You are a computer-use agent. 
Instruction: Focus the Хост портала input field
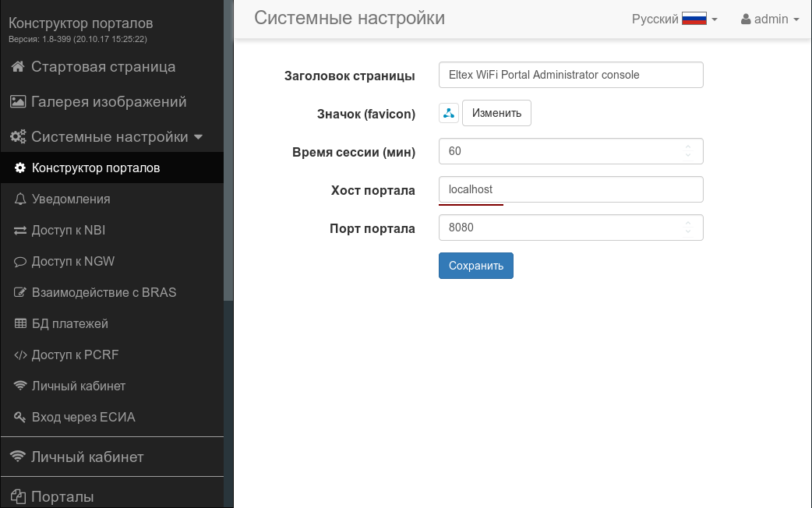pos(570,189)
